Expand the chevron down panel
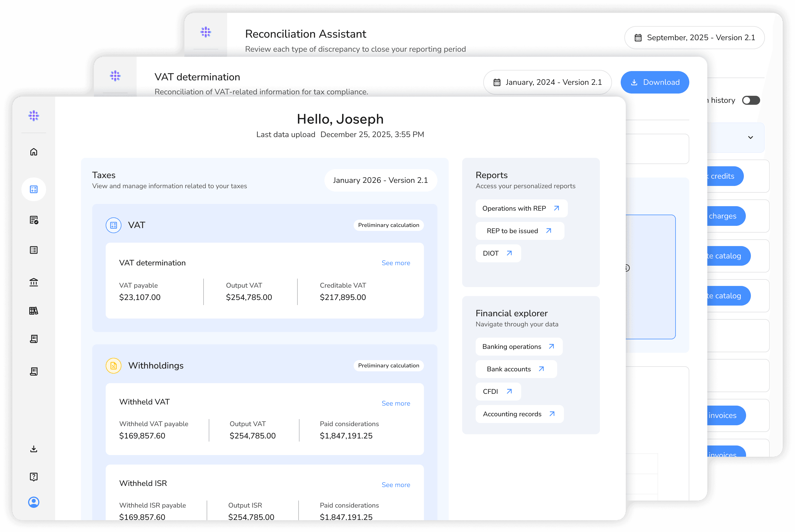The width and height of the screenshot is (795, 532). pyautogui.click(x=751, y=137)
